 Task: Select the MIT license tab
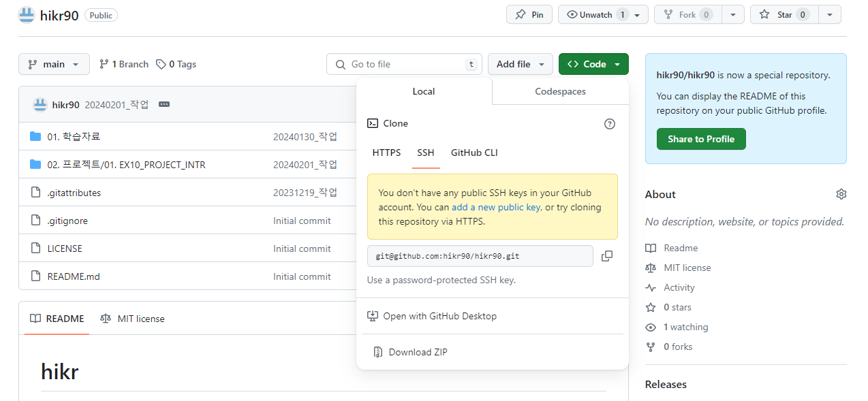(132, 319)
